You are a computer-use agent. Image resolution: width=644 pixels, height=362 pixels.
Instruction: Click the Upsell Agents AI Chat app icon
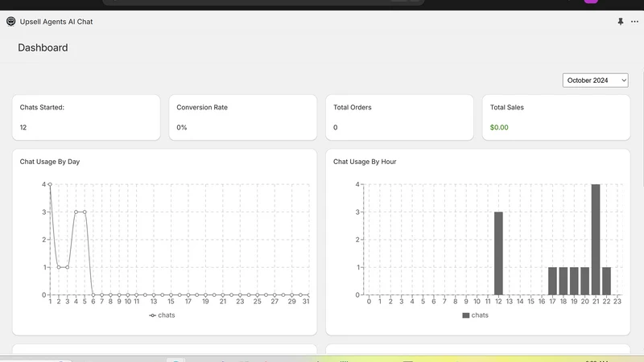click(11, 22)
